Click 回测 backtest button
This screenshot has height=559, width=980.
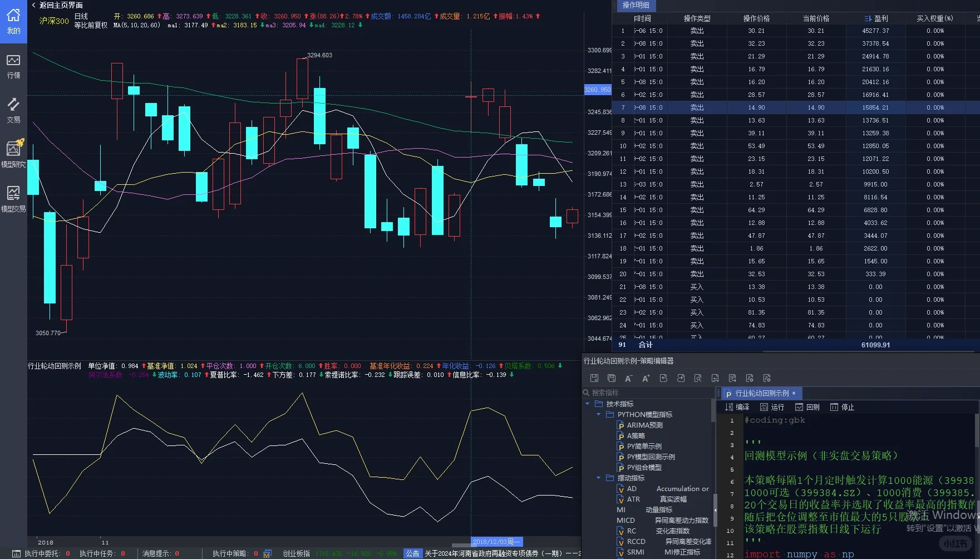(807, 407)
